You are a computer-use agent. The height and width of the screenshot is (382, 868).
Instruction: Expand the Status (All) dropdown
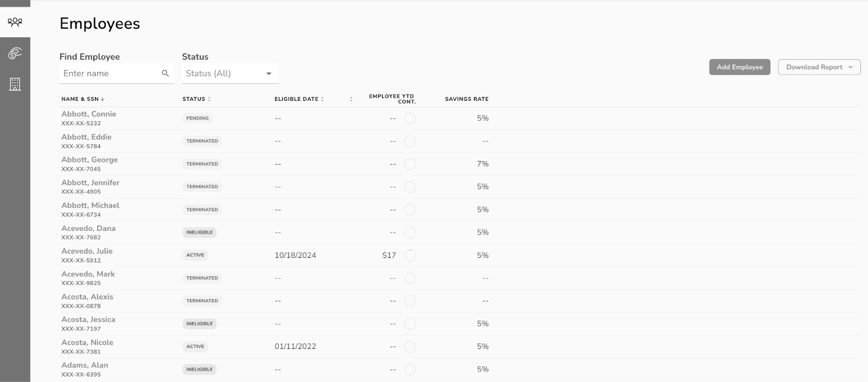[230, 73]
